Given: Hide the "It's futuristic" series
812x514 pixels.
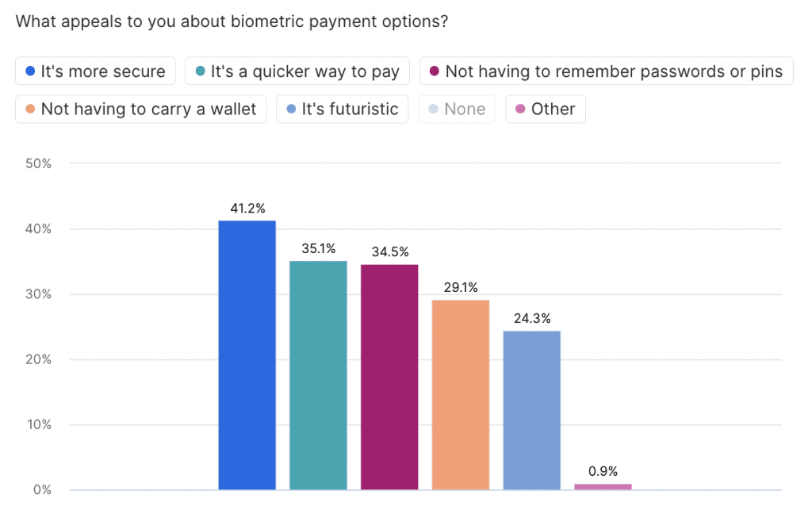Looking at the screenshot, I should coord(343,109).
